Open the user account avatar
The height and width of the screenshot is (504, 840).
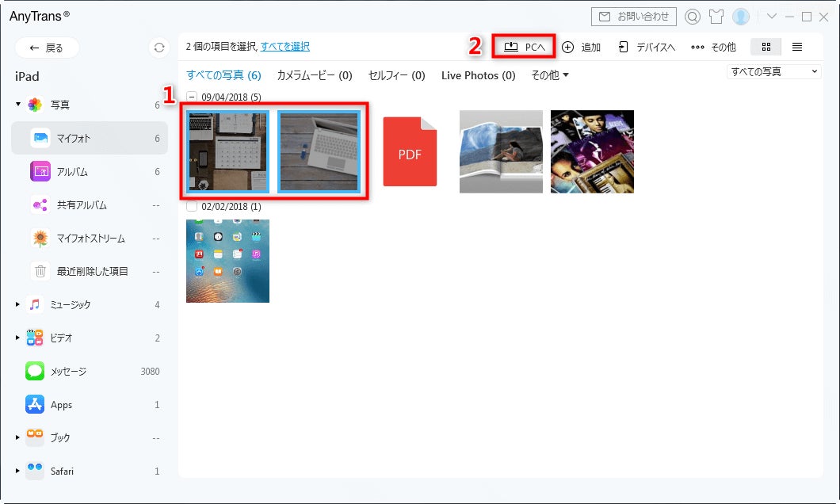[741, 17]
